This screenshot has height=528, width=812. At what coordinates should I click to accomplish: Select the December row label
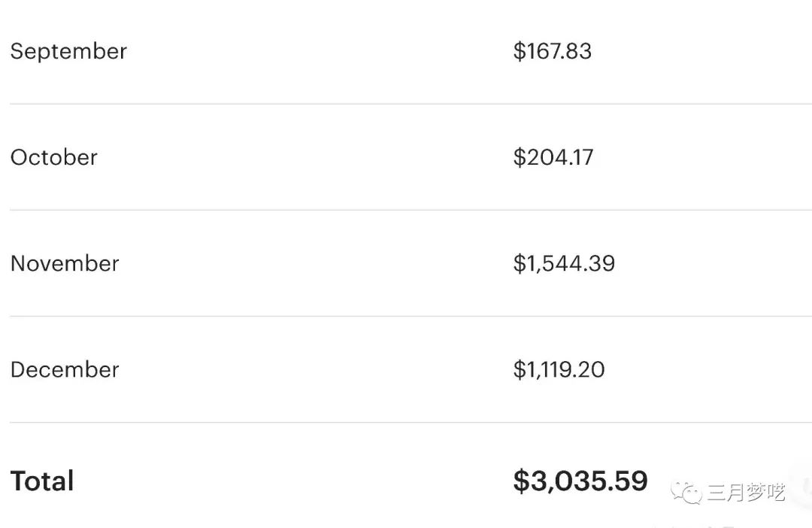pos(65,369)
